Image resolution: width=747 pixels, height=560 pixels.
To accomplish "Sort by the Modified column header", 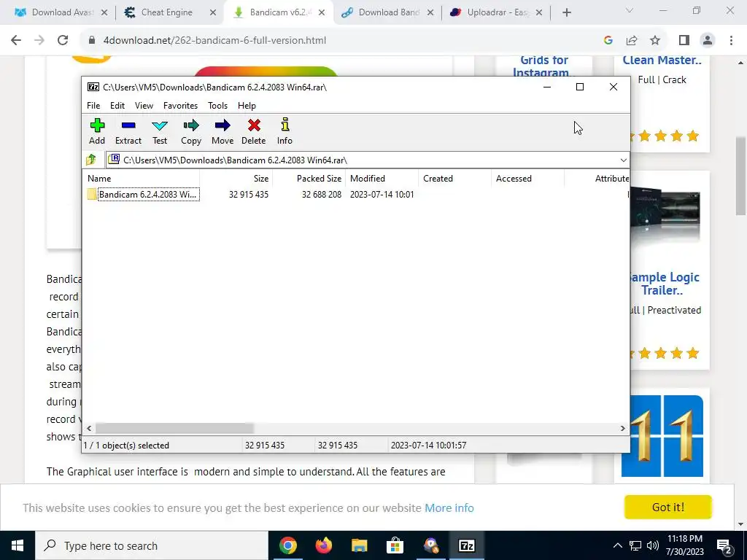I will (382, 179).
